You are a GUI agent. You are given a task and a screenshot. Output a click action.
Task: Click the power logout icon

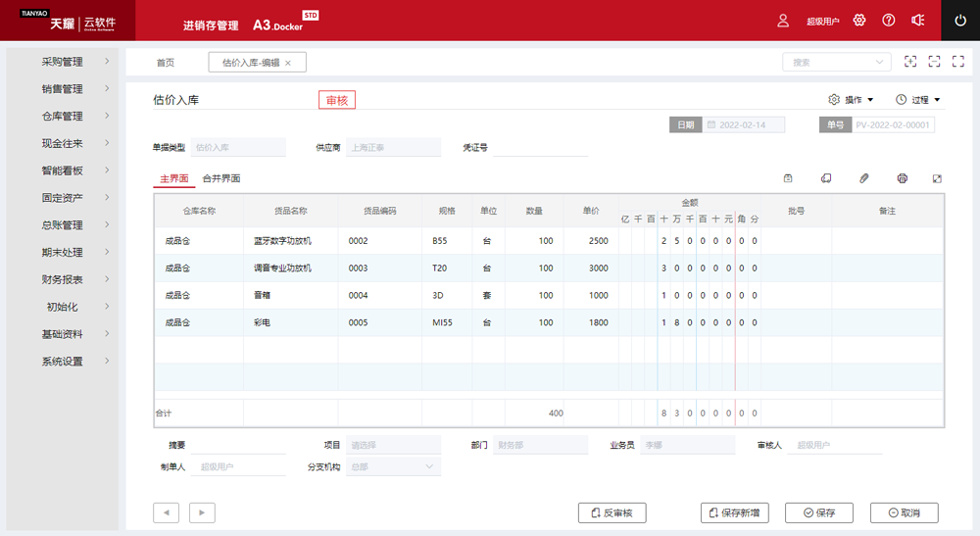[x=959, y=21]
